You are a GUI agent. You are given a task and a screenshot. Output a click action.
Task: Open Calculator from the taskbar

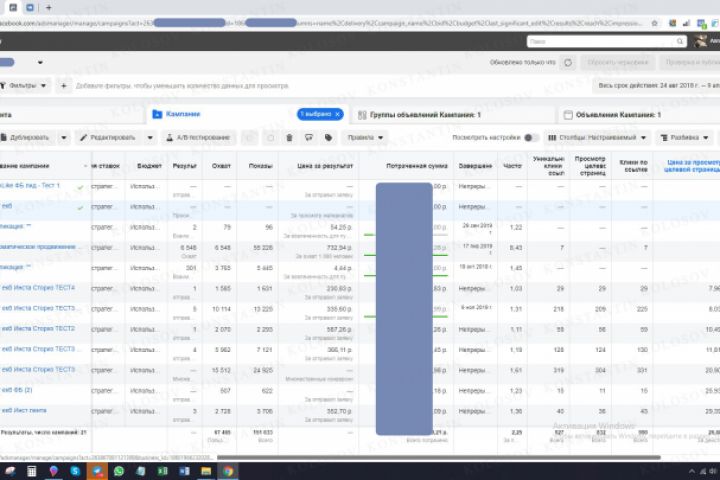click(31, 471)
